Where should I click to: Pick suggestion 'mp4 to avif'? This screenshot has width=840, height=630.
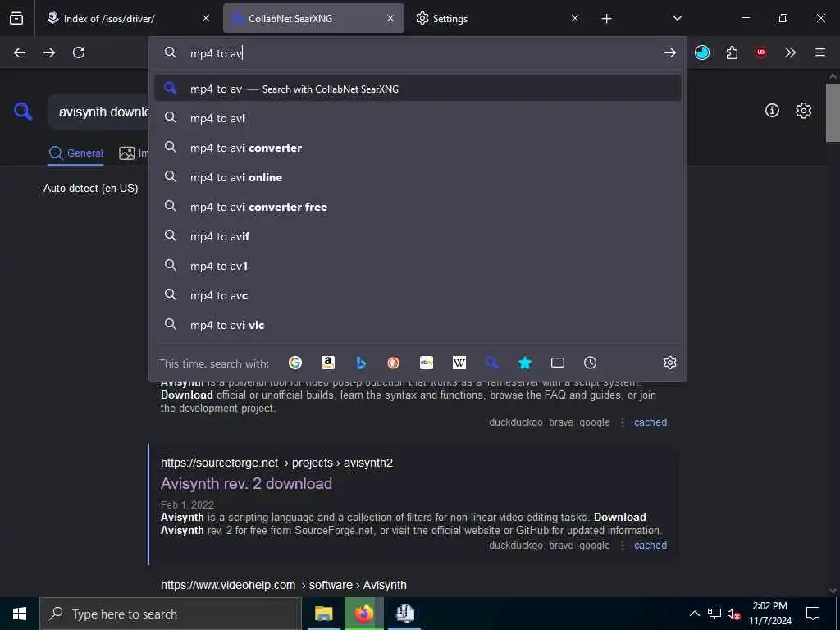pos(418,236)
